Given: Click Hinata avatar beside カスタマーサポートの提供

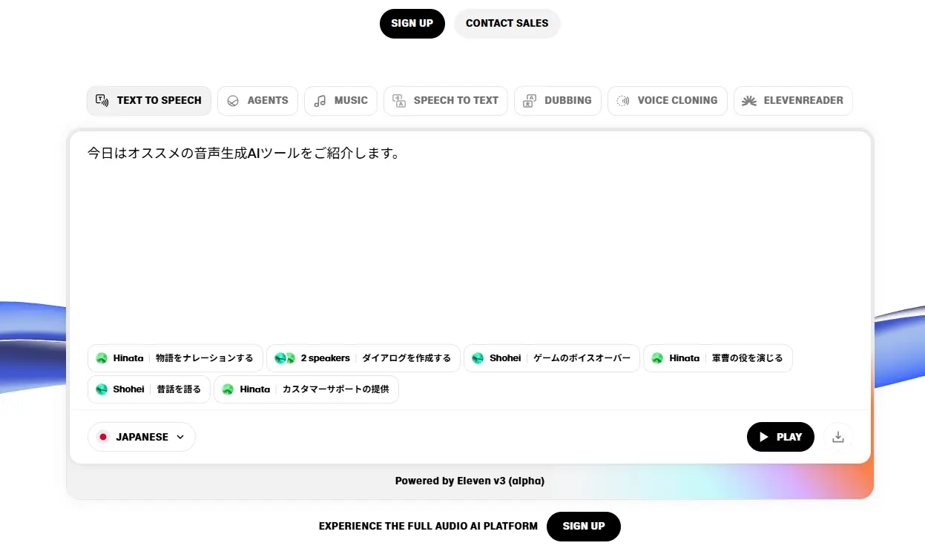Looking at the screenshot, I should coord(228,389).
